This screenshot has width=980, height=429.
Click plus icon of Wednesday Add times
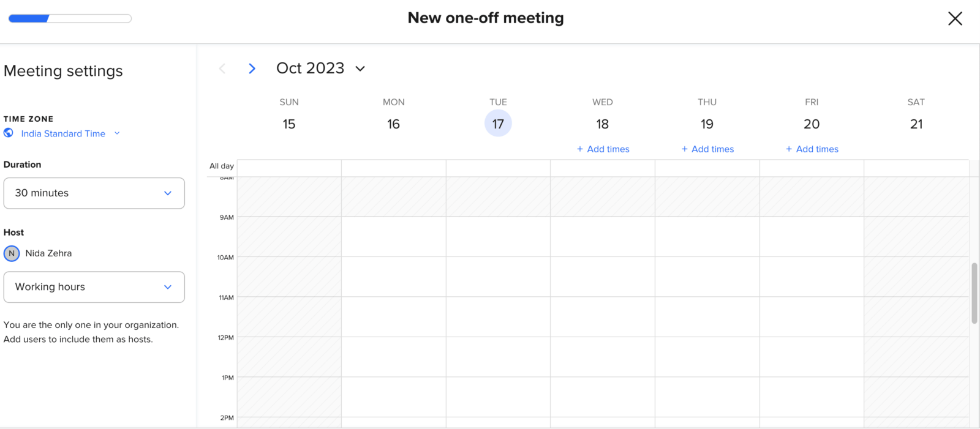click(x=580, y=149)
